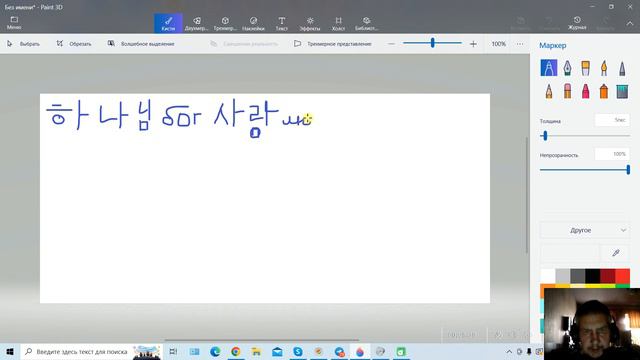
Task: Toggle Трехмерное представление (3D view)
Action: (x=333, y=44)
